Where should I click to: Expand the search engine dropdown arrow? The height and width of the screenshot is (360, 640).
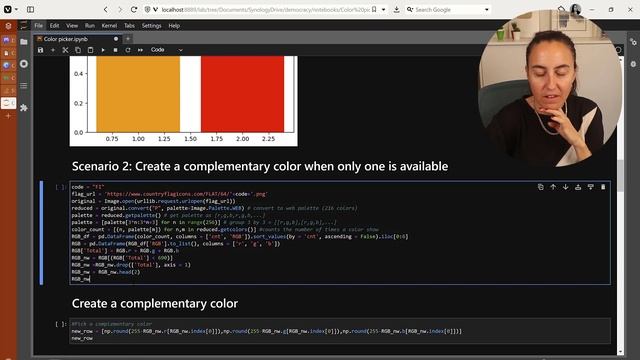(487, 9)
